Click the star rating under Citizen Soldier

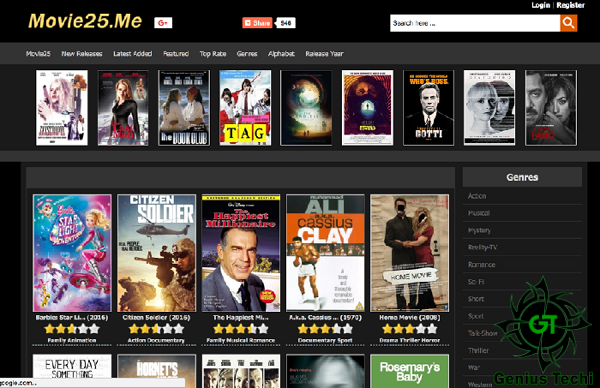coord(157,329)
